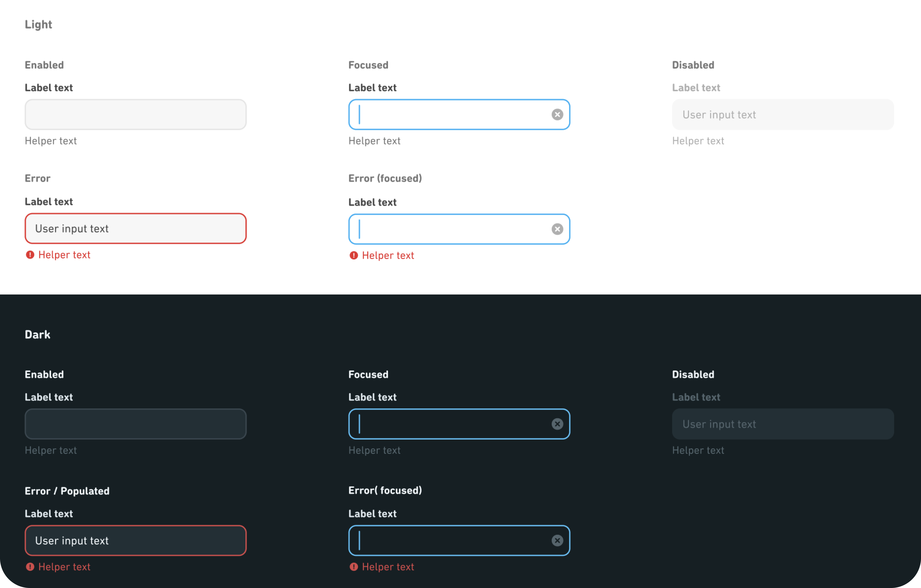Click the Light "Focused" state title
Image resolution: width=921 pixels, height=588 pixels.
click(368, 65)
